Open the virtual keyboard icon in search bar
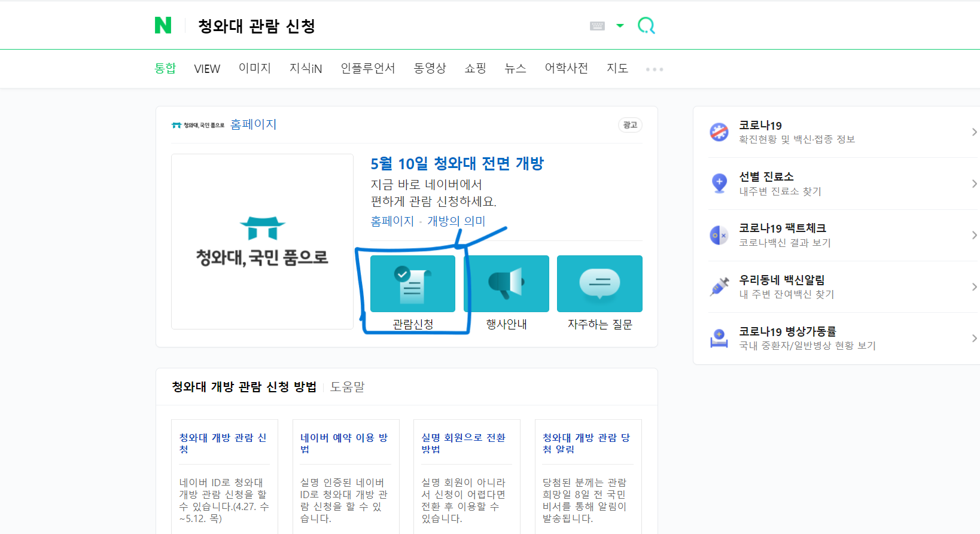The image size is (980, 534). point(597,26)
